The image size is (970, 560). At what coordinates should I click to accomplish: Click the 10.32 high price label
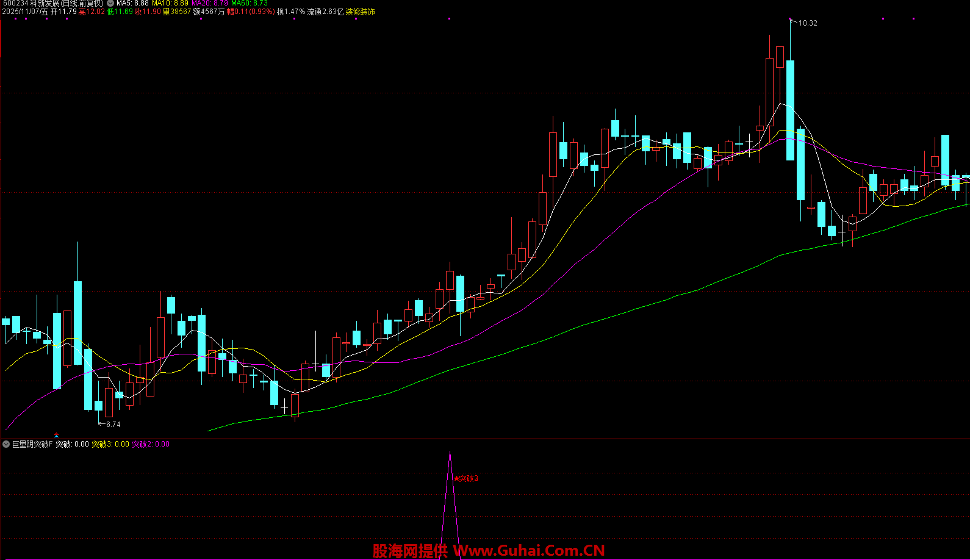point(808,23)
